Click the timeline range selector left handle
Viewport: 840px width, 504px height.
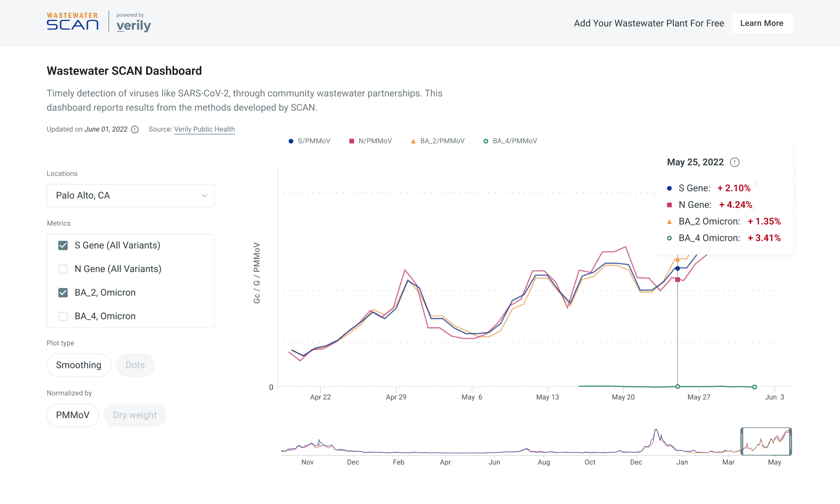(742, 441)
